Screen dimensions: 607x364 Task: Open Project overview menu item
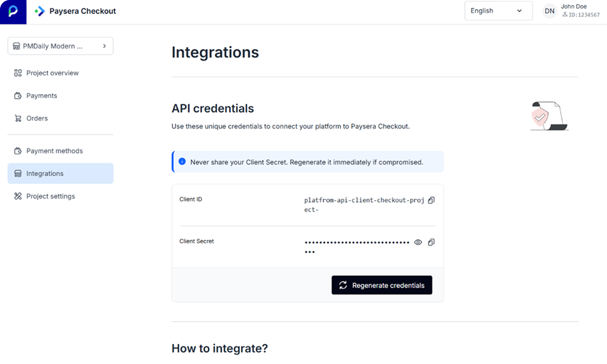pos(60,73)
